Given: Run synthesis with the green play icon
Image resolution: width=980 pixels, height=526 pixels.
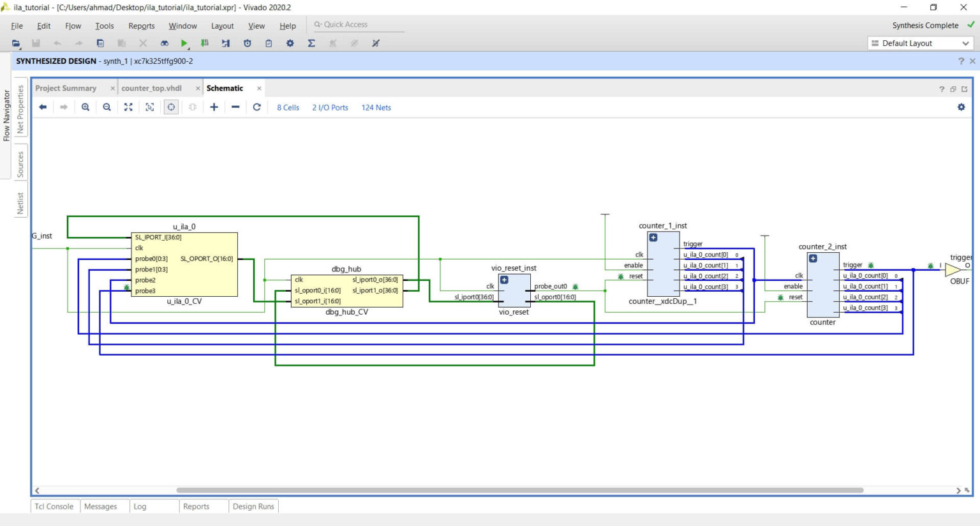Looking at the screenshot, I should 184,43.
